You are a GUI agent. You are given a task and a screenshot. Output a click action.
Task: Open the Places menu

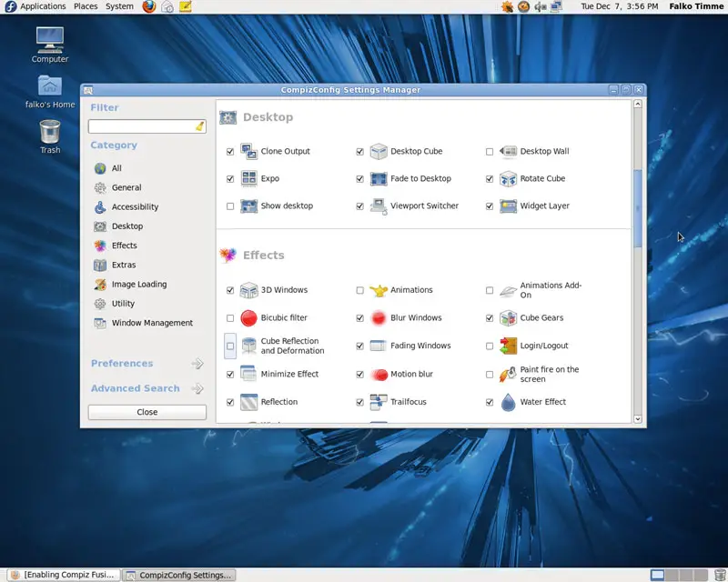coord(86,6)
